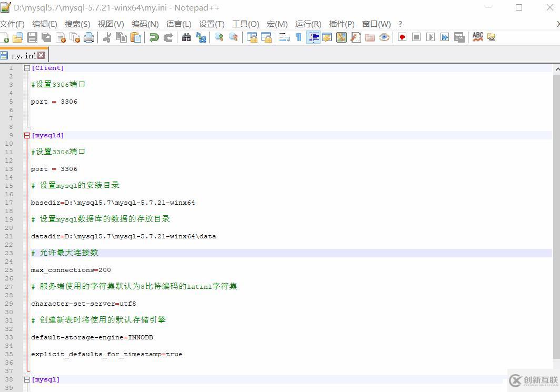Undo the last edit with green arrow

point(154,37)
